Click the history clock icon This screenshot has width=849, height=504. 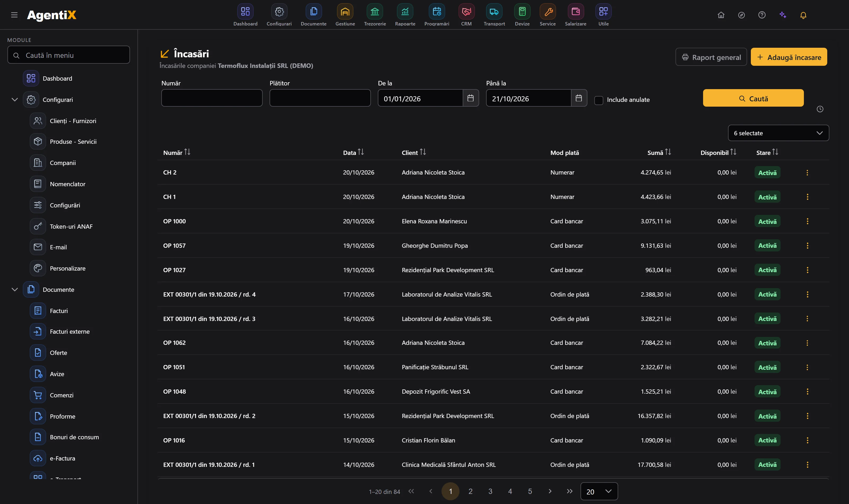coord(820,109)
